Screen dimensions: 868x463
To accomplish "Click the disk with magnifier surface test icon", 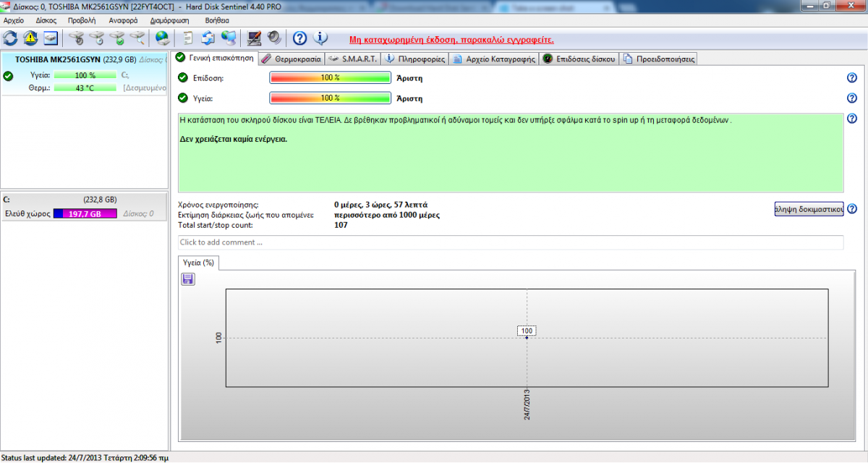I will (137, 38).
